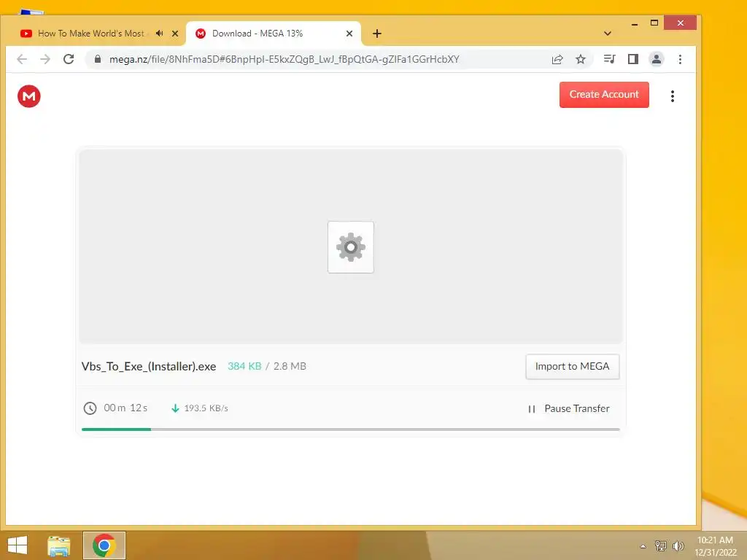The image size is (747, 560).
Task: Click the download speed arrow icon
Action: pyautogui.click(x=175, y=408)
